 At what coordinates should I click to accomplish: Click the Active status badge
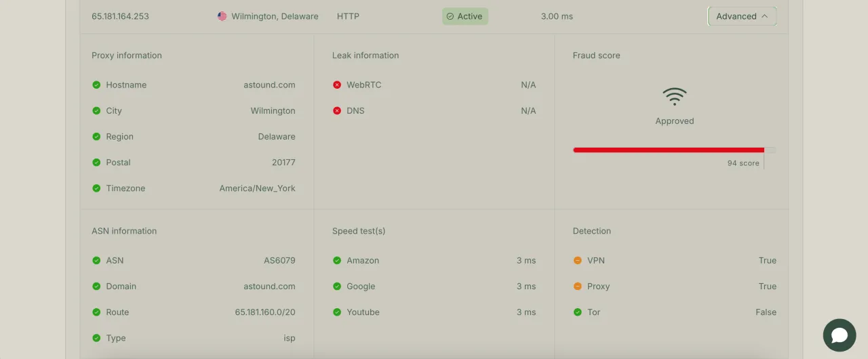point(465,16)
